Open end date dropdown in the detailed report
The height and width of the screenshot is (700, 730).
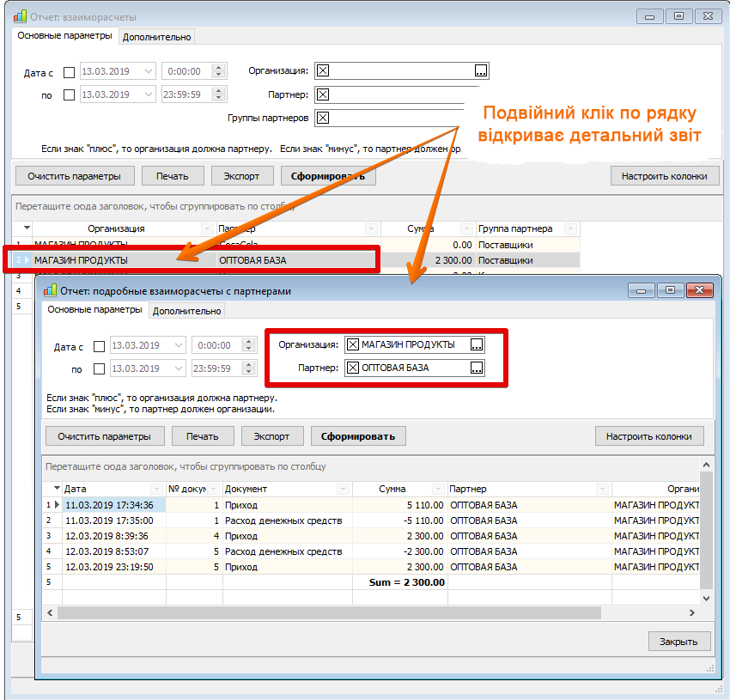tap(179, 368)
